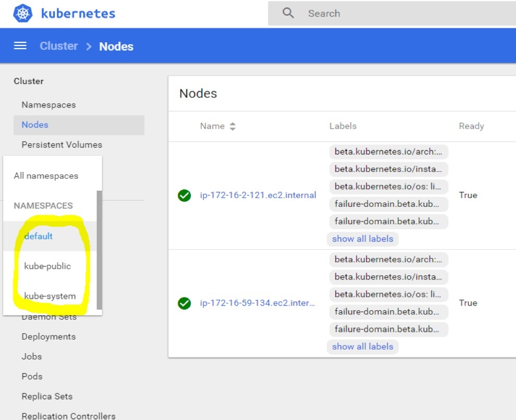Viewport: 516px width, 420px height.
Task: Open Pods in the sidebar
Action: pos(32,376)
